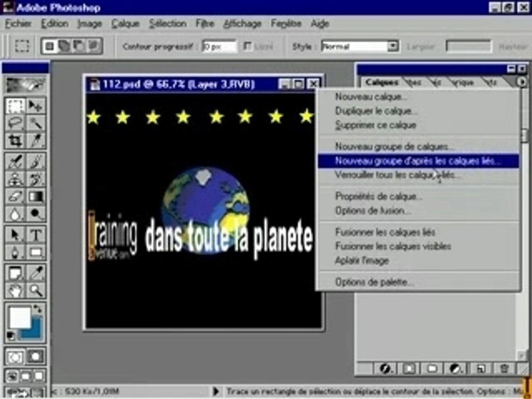Select the Type tool
The image size is (532, 399).
click(35, 235)
